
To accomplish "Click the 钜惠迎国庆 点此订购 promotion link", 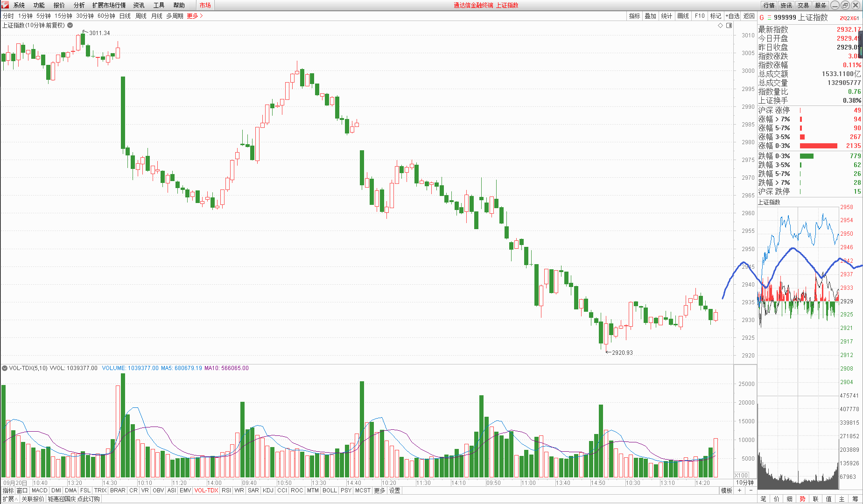I will click(74, 499).
